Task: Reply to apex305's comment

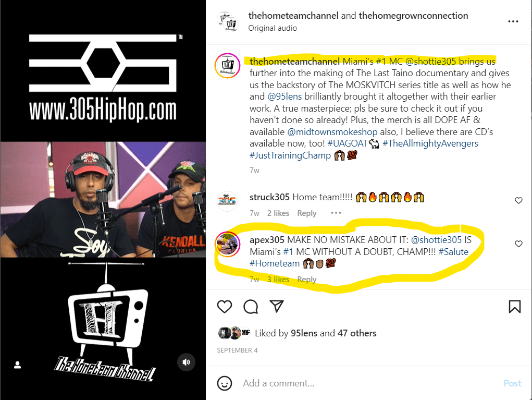Action: pos(307,280)
